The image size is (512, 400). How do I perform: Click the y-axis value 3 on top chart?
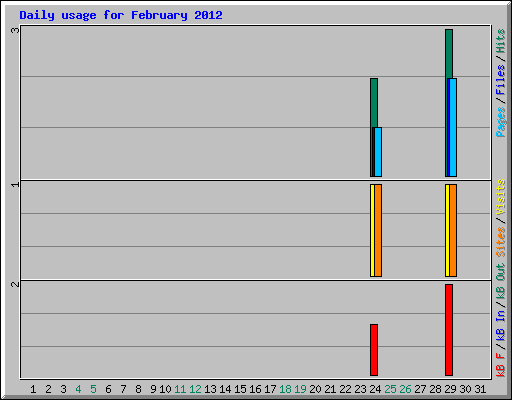(15, 30)
